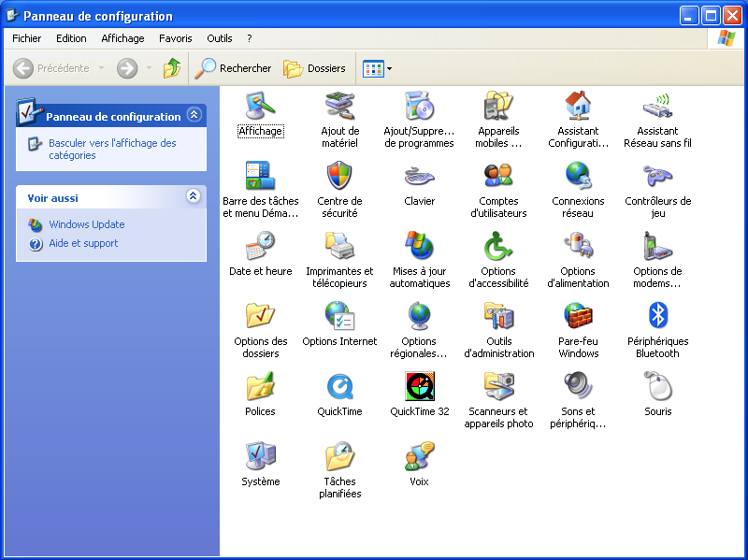Click the Rechercher search button
The width and height of the screenshot is (748, 560).
233,68
